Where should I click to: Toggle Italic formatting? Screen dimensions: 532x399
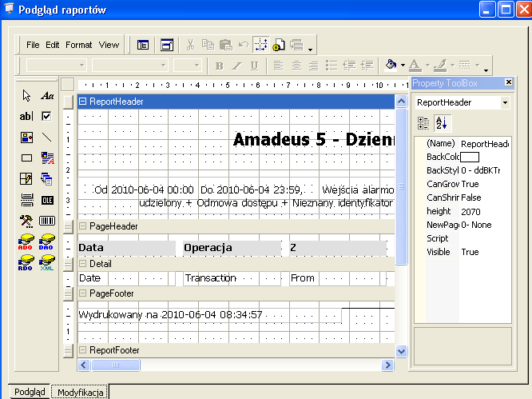pos(236,66)
